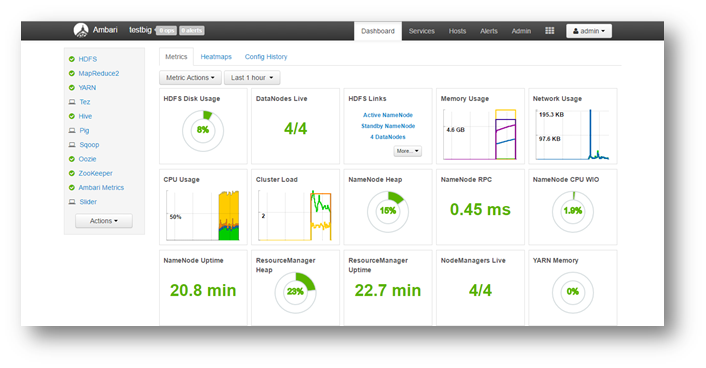Click the ZooKeeper green status icon
Image resolution: width=706 pixels, height=368 pixels.
click(72, 173)
